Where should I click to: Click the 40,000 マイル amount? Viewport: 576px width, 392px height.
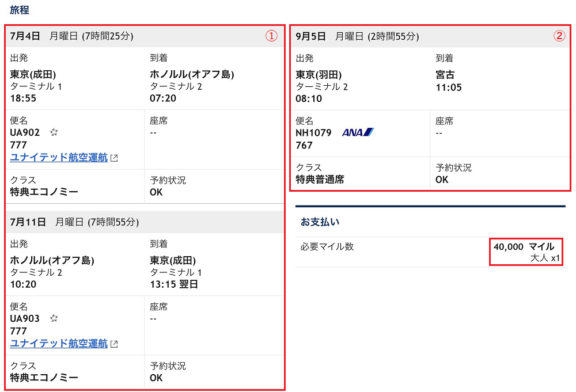(524, 247)
